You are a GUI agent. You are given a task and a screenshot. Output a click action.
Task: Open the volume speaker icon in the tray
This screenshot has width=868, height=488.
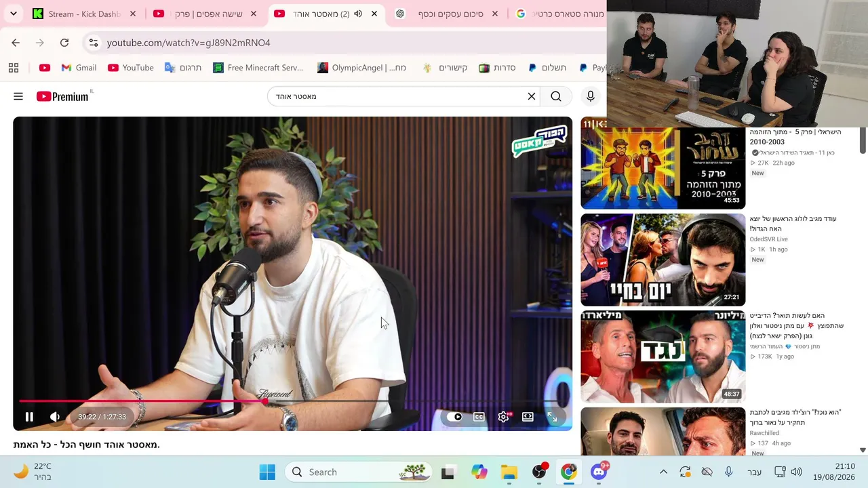tap(797, 472)
